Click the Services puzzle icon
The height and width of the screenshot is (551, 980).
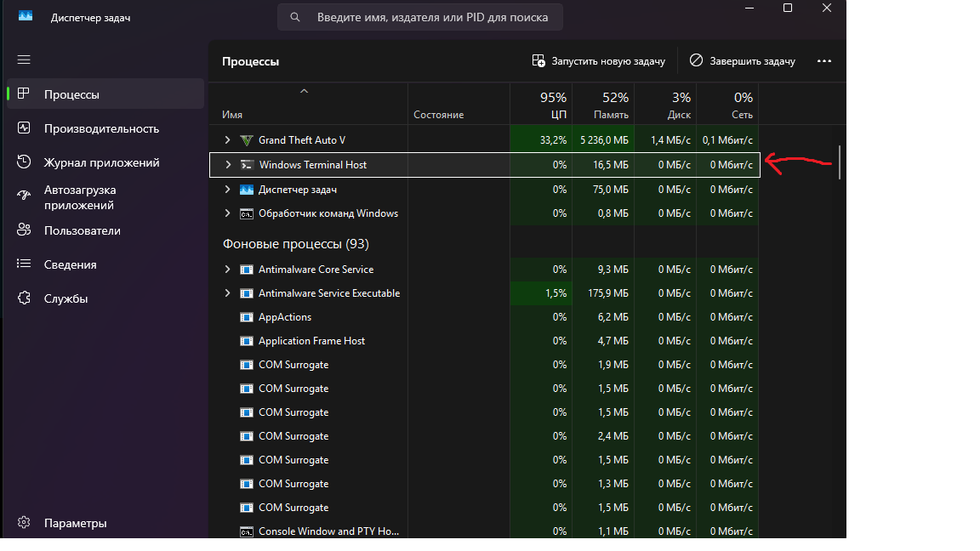pyautogui.click(x=24, y=298)
